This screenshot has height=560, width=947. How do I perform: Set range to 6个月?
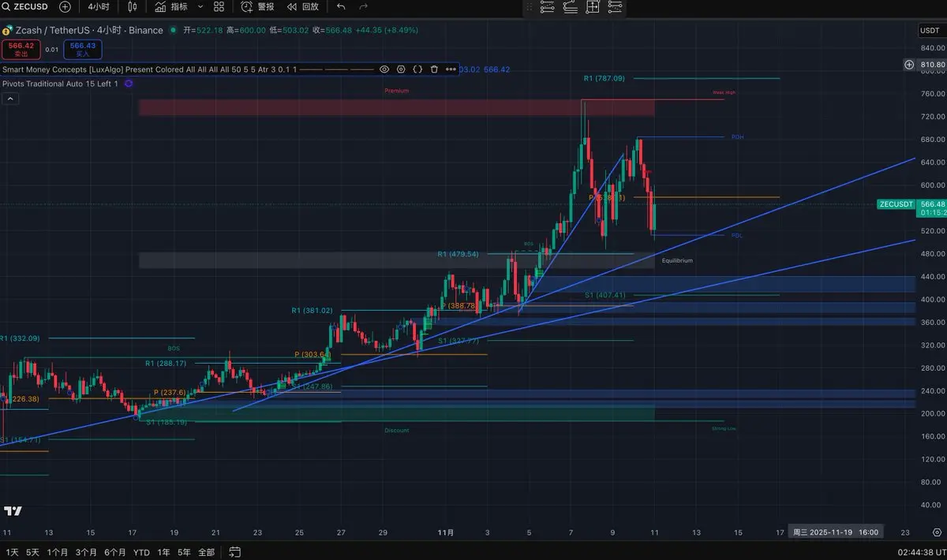pos(115,552)
